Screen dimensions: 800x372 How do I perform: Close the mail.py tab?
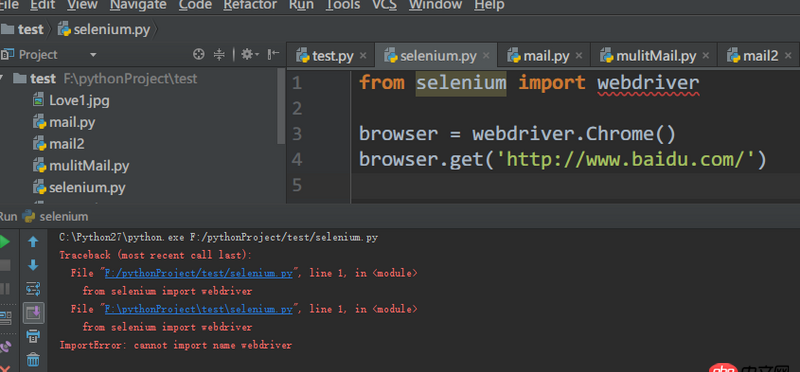pyautogui.click(x=579, y=56)
